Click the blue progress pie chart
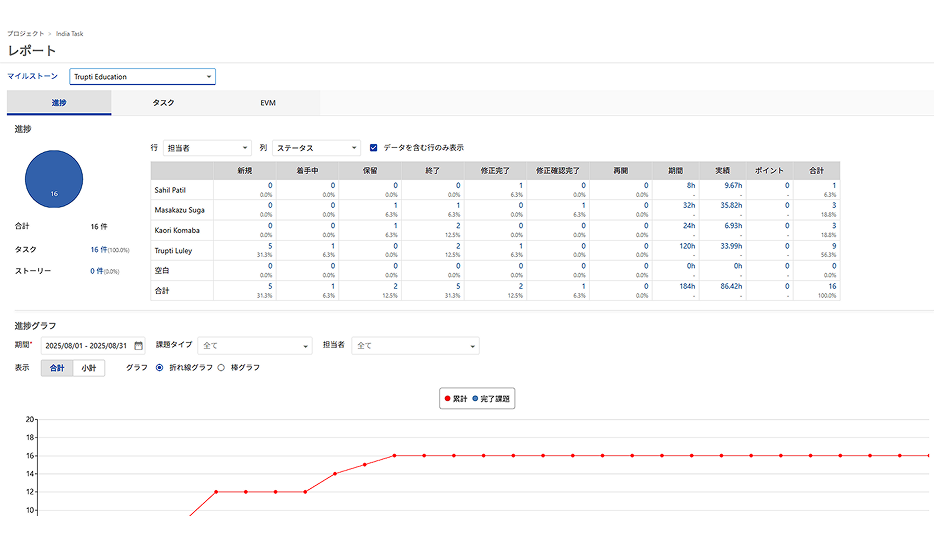 (54, 180)
